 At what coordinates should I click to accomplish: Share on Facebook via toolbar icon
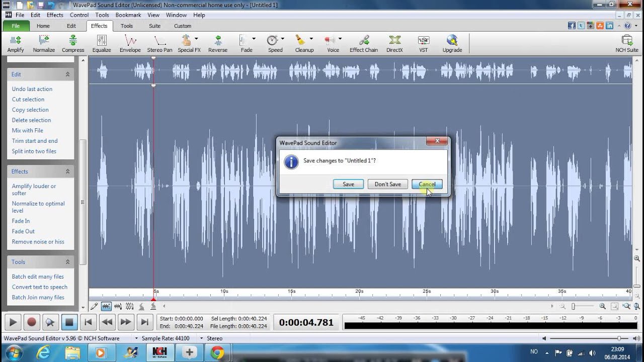[x=572, y=26]
